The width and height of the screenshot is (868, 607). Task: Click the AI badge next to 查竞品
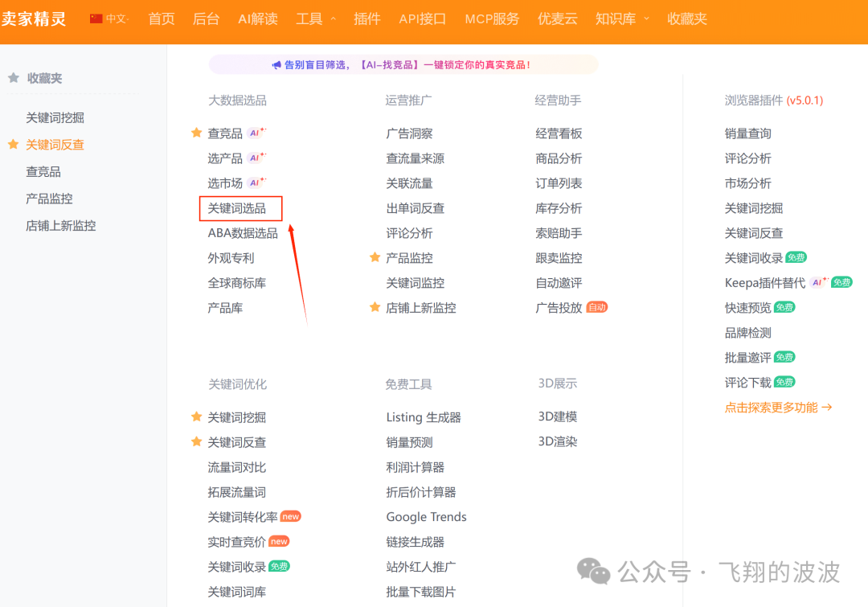[x=257, y=133]
